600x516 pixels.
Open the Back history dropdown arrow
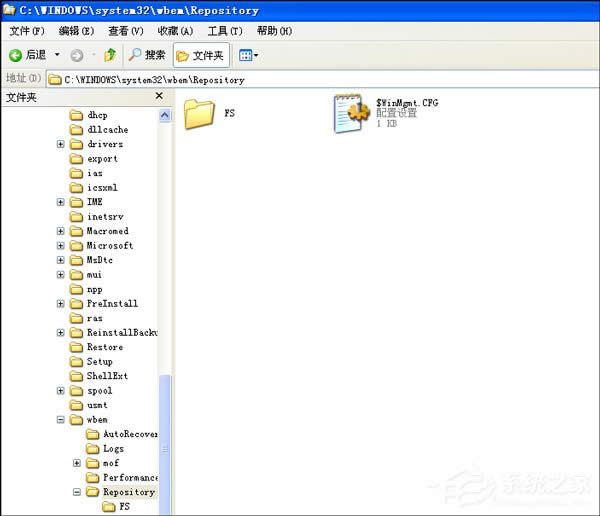(x=57, y=55)
